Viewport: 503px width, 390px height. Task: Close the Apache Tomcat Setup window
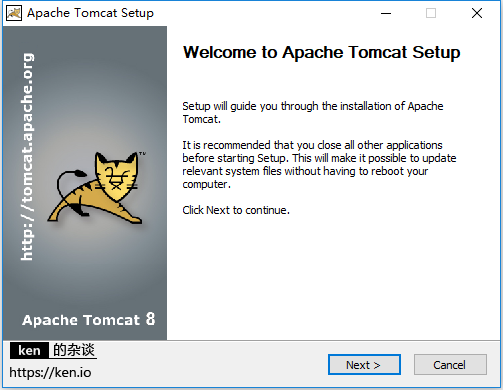click(x=477, y=13)
